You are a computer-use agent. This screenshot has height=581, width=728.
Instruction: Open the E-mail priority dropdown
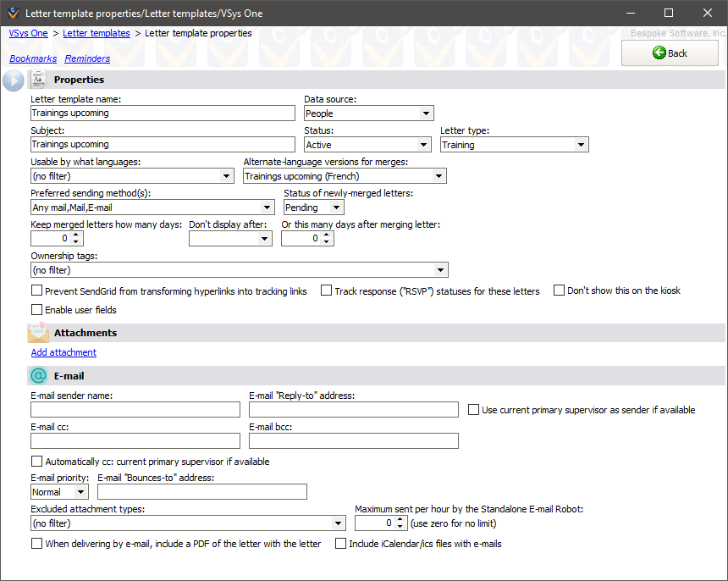point(82,491)
